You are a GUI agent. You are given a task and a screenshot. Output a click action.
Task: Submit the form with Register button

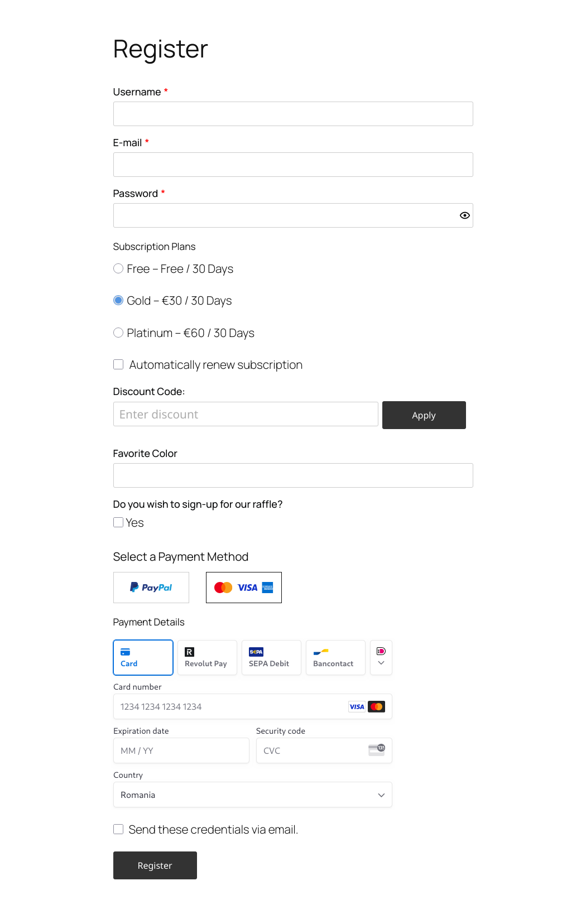tap(155, 865)
